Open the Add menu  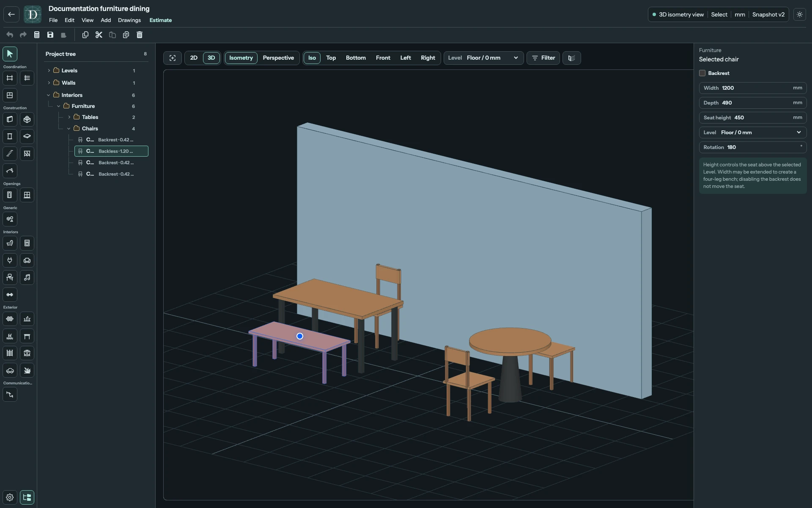click(106, 20)
